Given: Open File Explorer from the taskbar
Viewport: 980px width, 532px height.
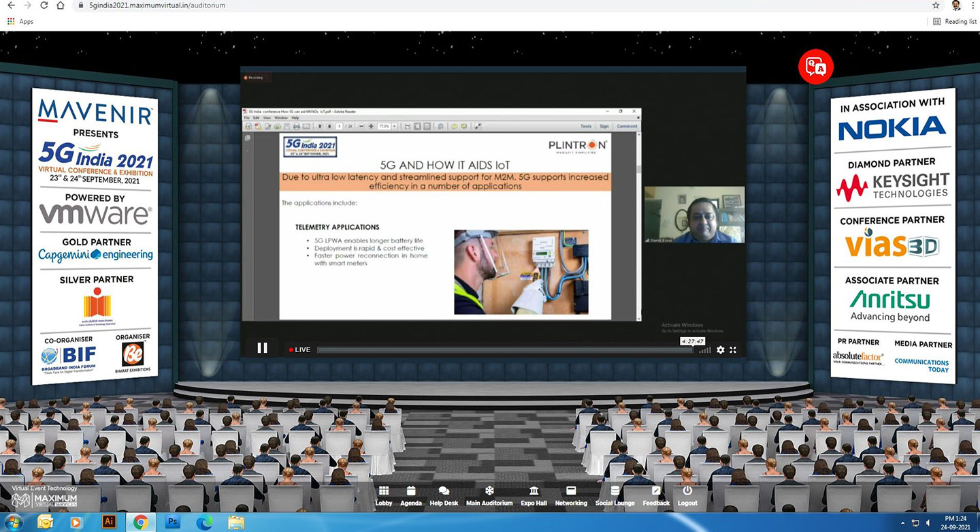Looking at the screenshot, I should pos(236,522).
